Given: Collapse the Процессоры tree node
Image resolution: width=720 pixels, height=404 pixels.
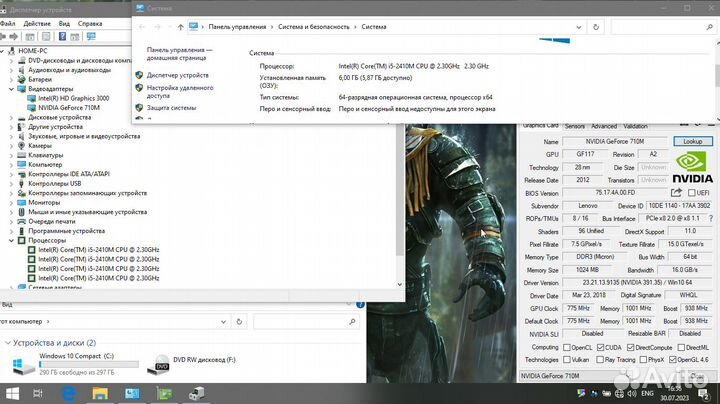Looking at the screenshot, I should click(11, 241).
